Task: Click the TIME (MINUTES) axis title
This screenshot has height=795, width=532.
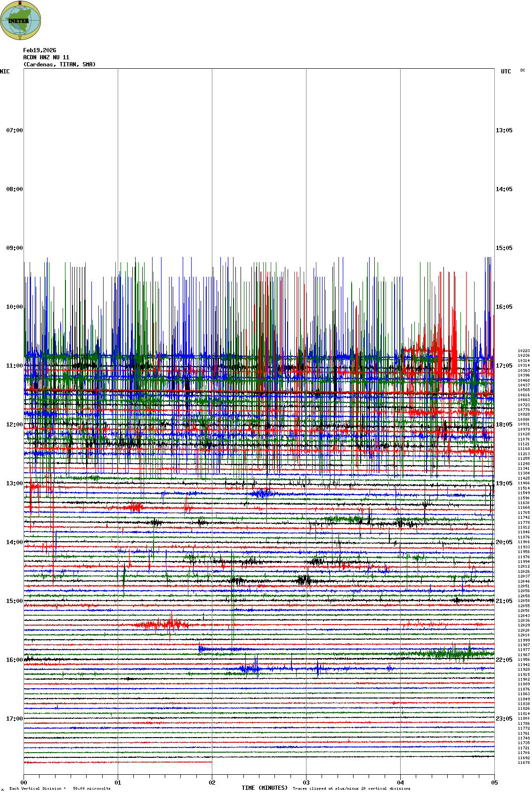Action: (x=265, y=788)
